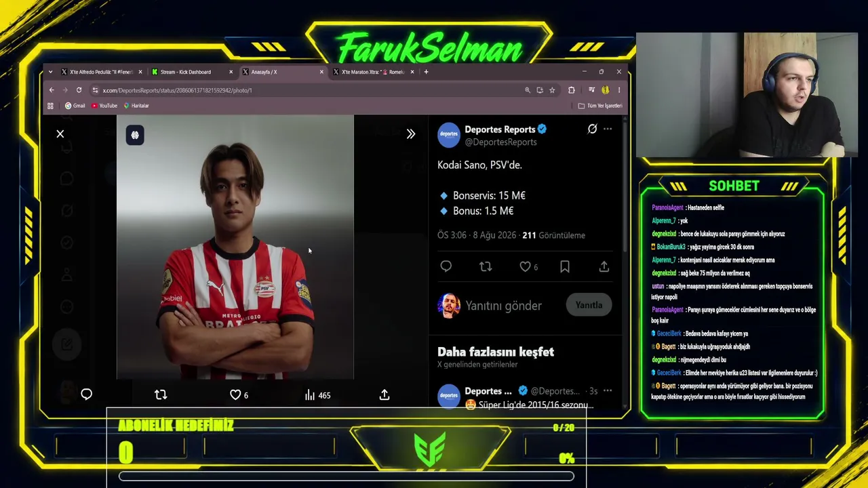This screenshot has width=868, height=488.
Task: Reload the current page
Action: (x=79, y=90)
